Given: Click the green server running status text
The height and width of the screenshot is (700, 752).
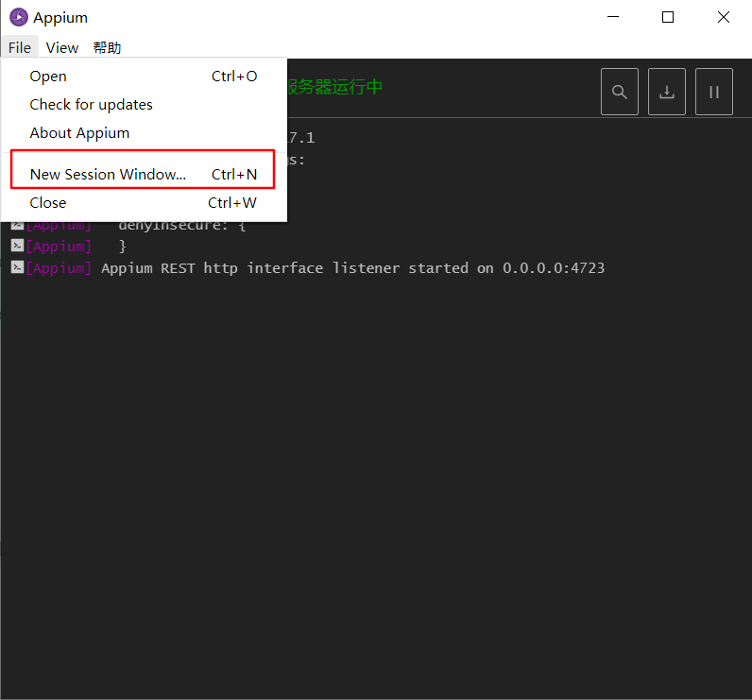Looking at the screenshot, I should pyautogui.click(x=334, y=87).
